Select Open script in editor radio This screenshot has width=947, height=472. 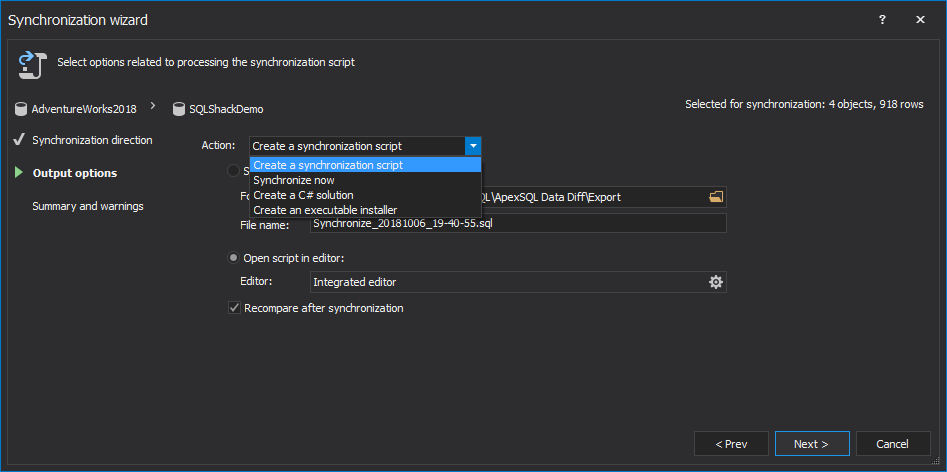(x=234, y=259)
